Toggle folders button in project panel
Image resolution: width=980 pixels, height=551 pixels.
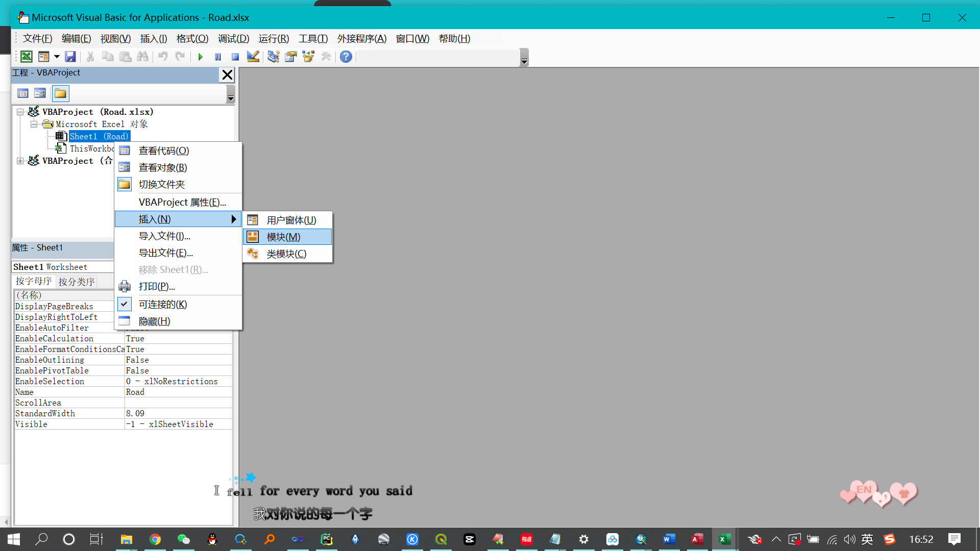click(60, 93)
